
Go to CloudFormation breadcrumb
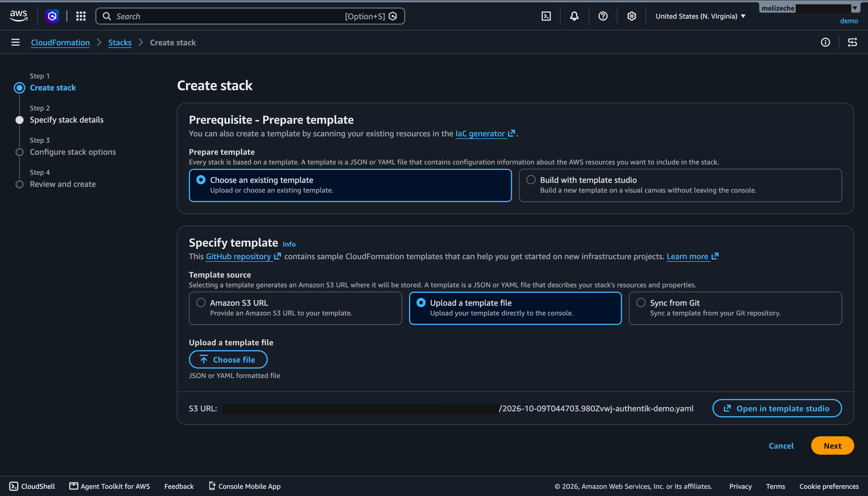(x=60, y=42)
